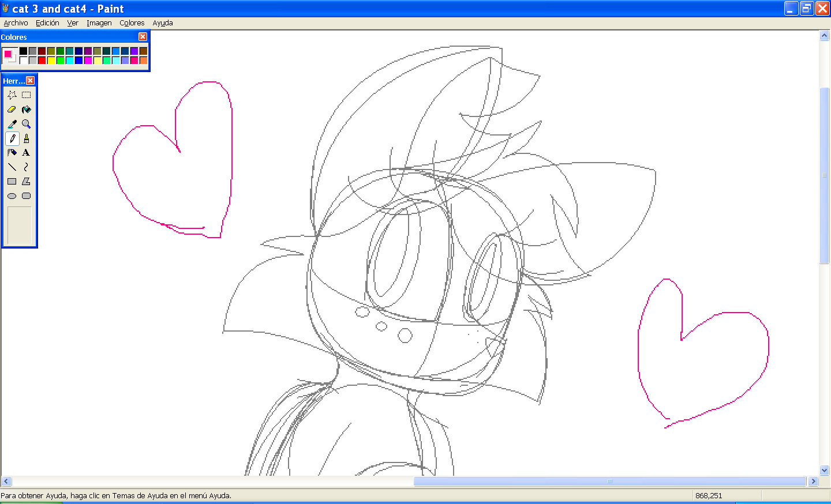Select the rectangular Select tool
The image size is (831, 504).
tap(27, 95)
